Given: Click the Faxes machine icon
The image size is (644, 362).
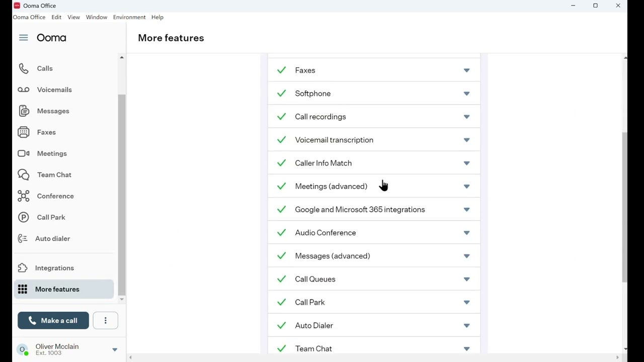Looking at the screenshot, I should click(x=24, y=132).
